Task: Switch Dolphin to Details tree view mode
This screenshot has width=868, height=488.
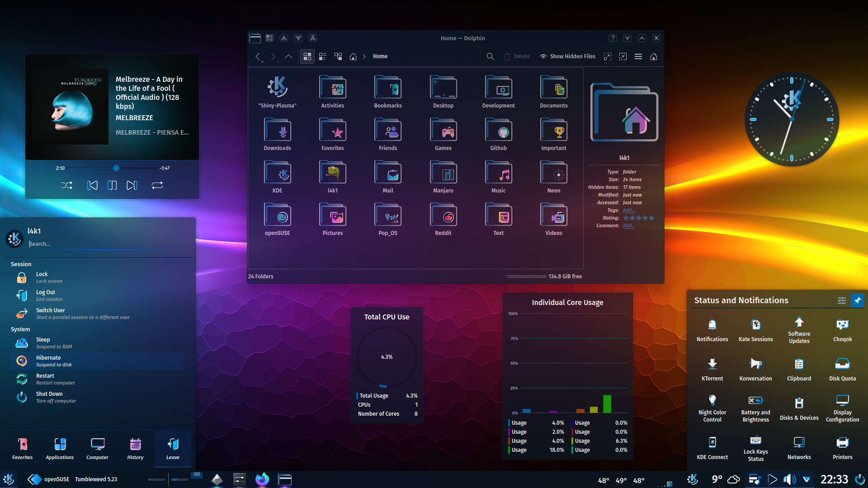Action: point(338,56)
